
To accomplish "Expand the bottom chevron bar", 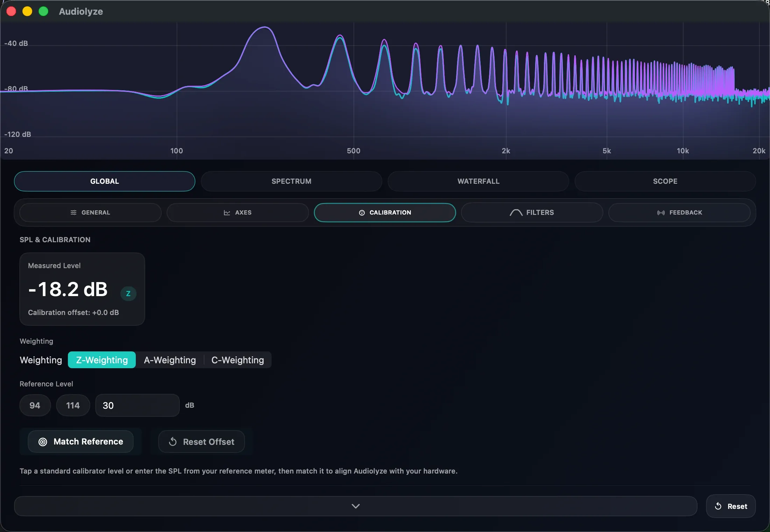I will tap(356, 506).
